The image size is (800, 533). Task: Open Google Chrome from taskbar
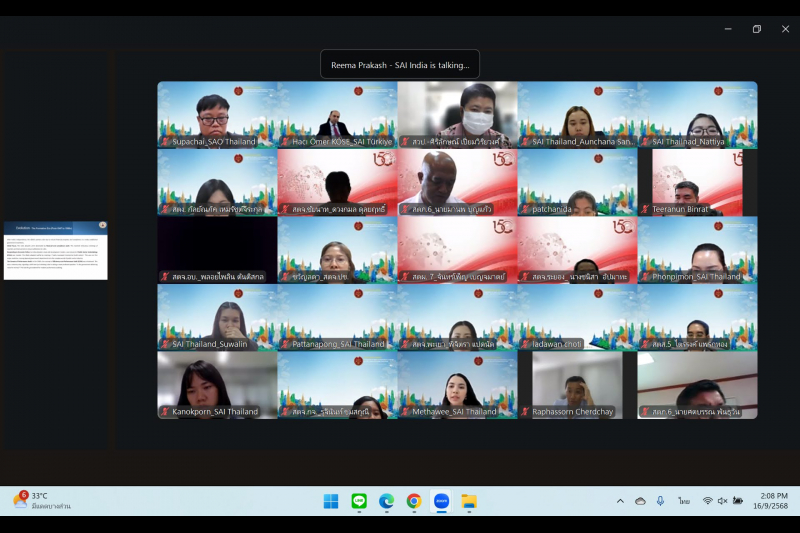click(x=414, y=501)
